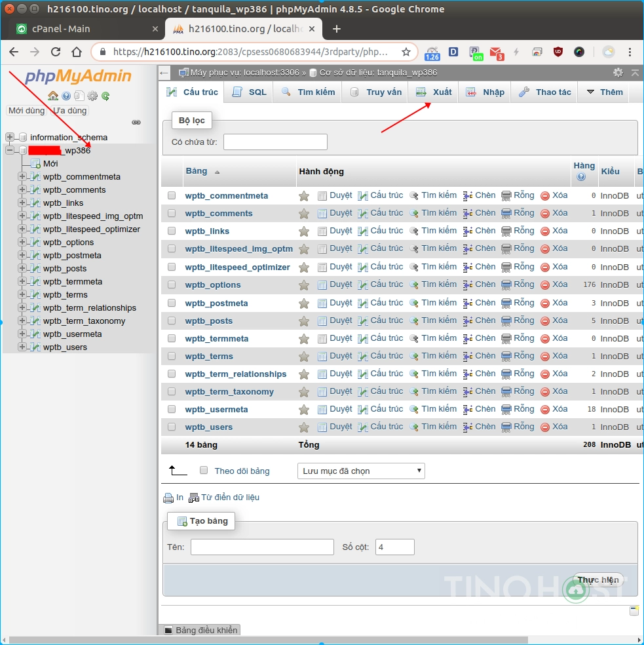Open the Truy vấn tab
The height and width of the screenshot is (645, 644).
pos(375,92)
